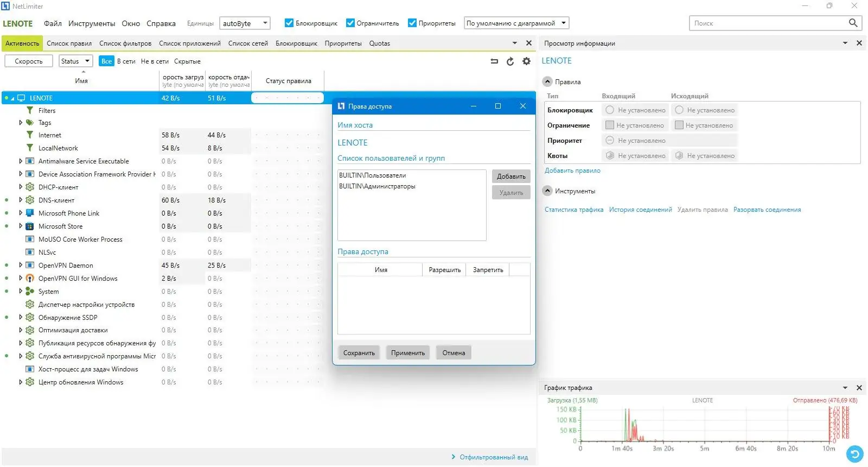Select BUILTIN\Администраторы in the user list
The height and width of the screenshot is (467, 868).
pos(378,186)
